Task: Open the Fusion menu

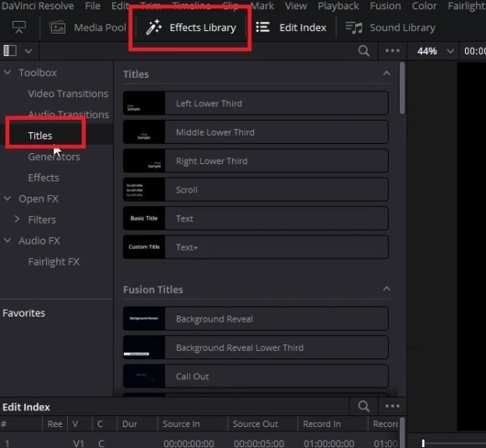Action: [x=385, y=6]
